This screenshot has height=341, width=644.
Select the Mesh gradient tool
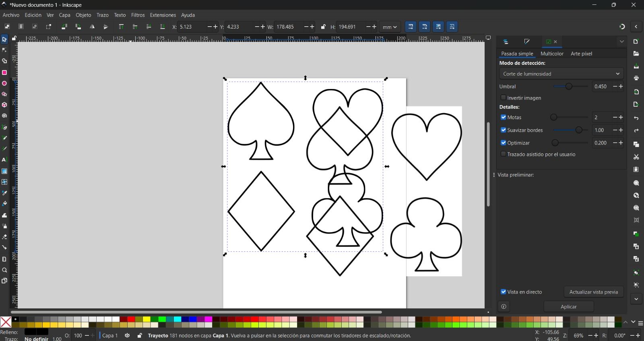coord(4,182)
